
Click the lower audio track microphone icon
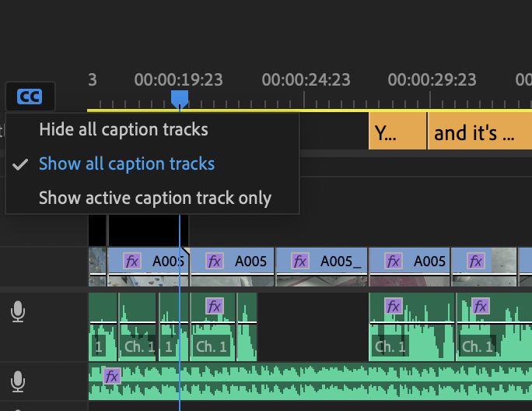(x=17, y=381)
